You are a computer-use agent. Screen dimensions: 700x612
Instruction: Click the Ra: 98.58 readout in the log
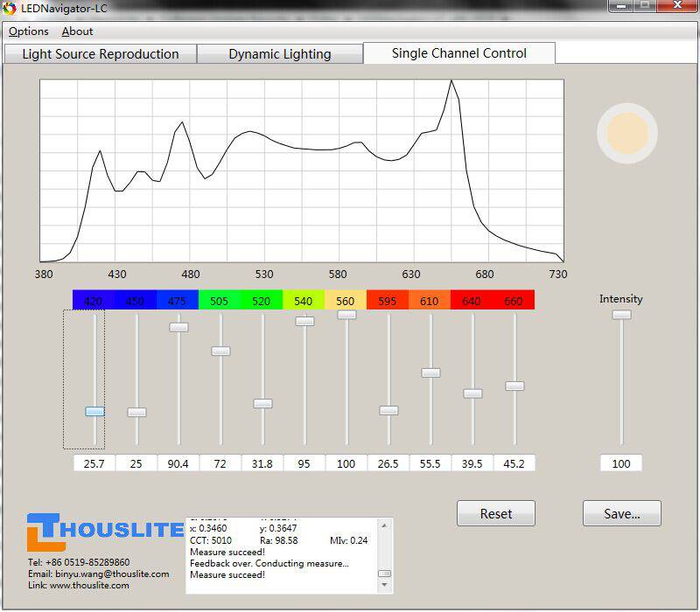[279, 540]
